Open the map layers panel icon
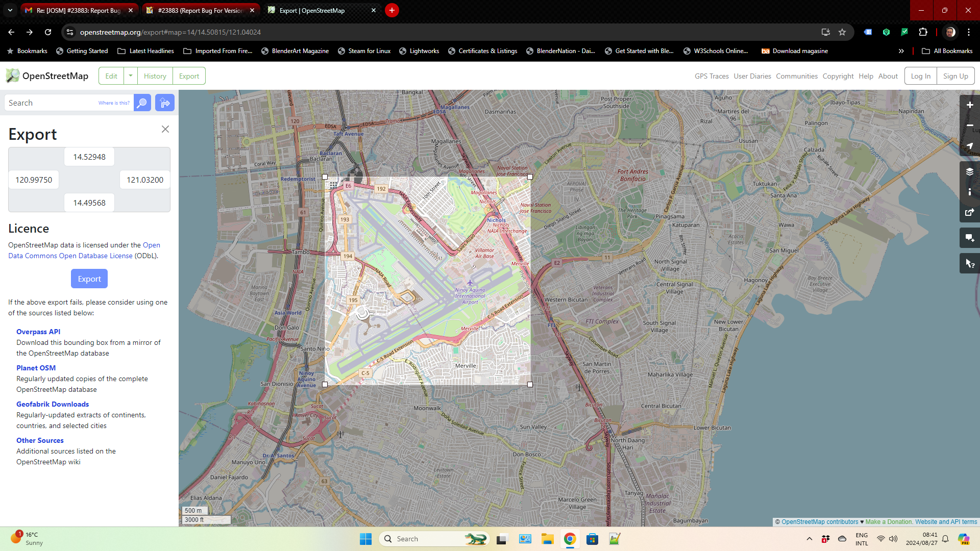This screenshot has height=551, width=980. 969,171
